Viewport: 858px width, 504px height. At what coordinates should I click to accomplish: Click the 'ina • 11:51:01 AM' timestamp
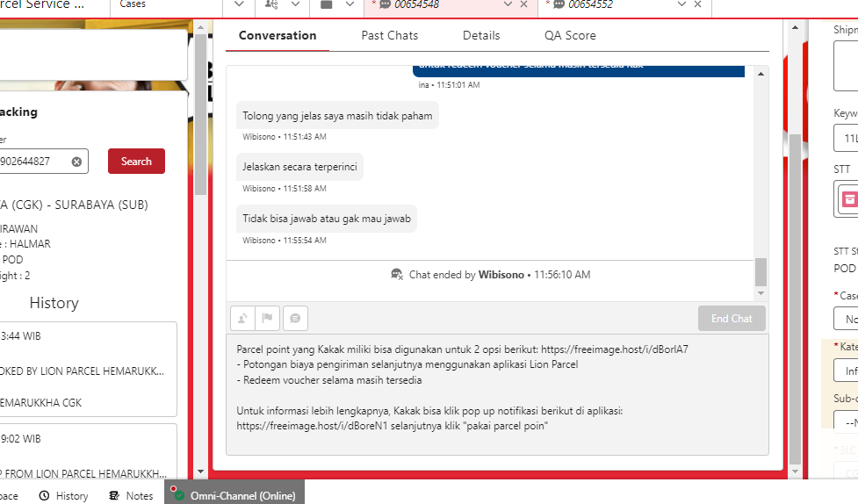point(449,85)
